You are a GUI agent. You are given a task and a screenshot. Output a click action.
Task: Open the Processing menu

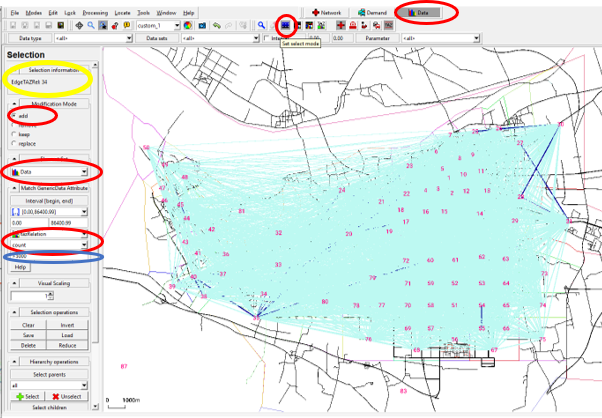pyautogui.click(x=96, y=12)
